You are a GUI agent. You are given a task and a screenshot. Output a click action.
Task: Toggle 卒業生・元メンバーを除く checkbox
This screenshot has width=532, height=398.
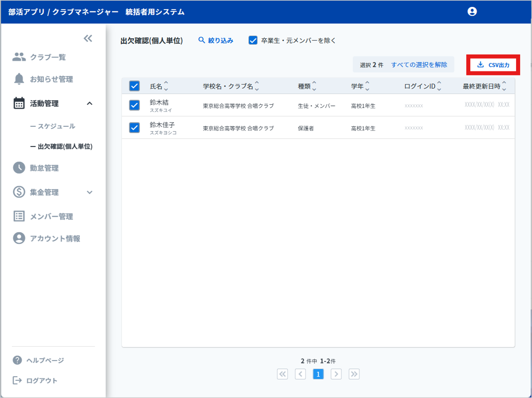coord(253,40)
